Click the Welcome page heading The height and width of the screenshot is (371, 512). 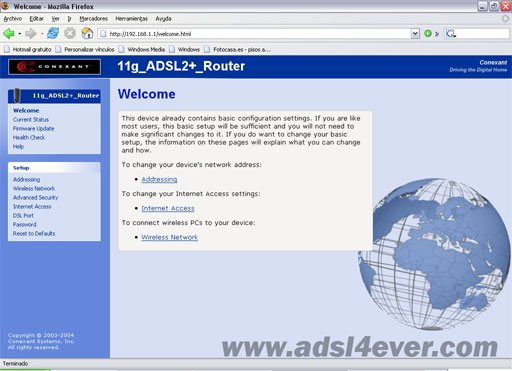146,94
